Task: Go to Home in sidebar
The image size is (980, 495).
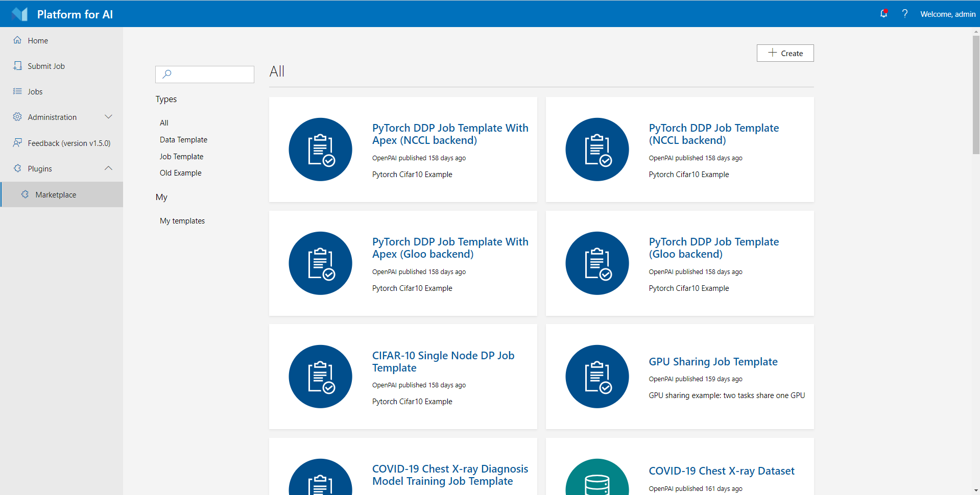Action: [x=61, y=40]
